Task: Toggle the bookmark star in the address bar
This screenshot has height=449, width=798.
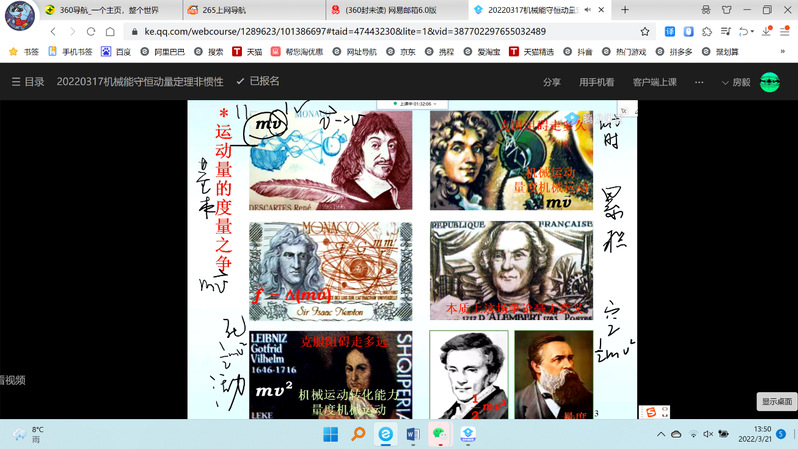Action: coord(646,31)
